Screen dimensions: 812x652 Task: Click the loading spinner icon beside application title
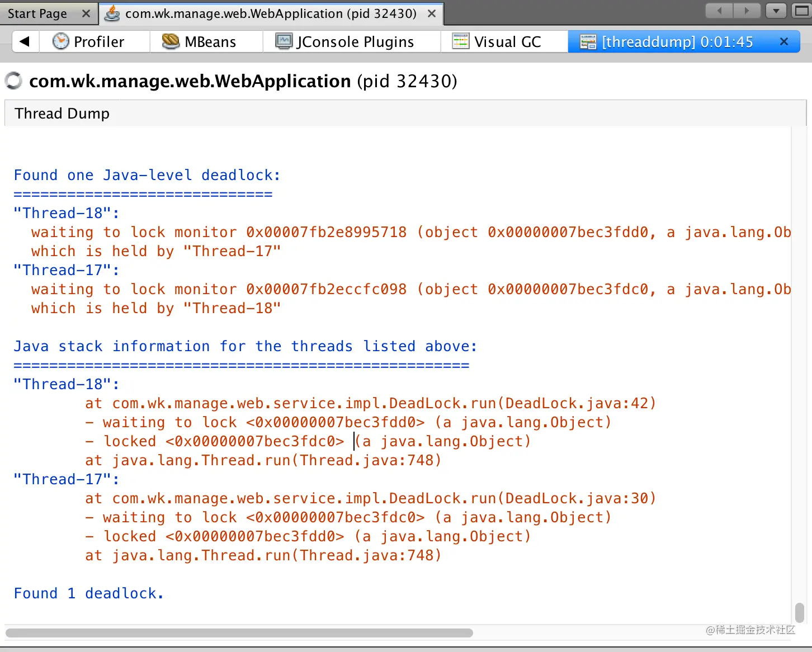(13, 81)
